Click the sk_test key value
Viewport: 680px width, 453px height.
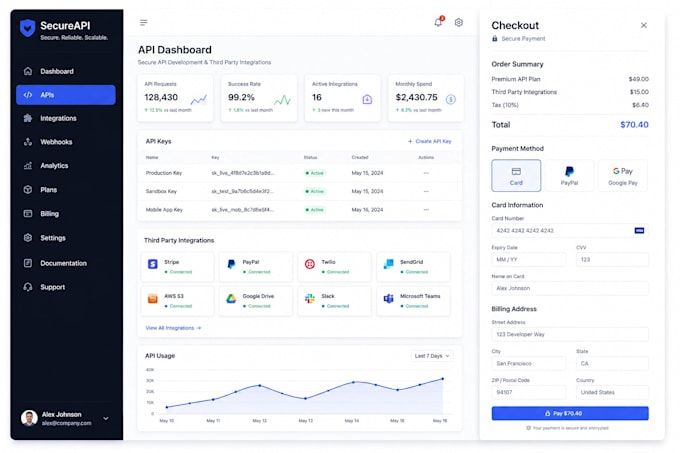coord(242,191)
